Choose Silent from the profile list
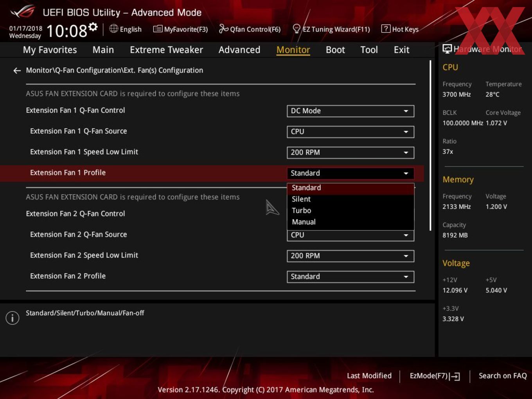The height and width of the screenshot is (399, 532). pyautogui.click(x=350, y=199)
